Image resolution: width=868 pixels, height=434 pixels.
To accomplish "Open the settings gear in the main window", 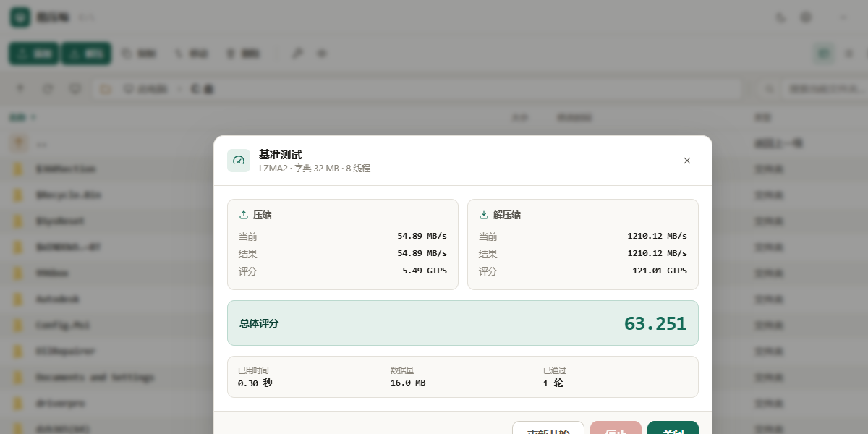I will [806, 17].
